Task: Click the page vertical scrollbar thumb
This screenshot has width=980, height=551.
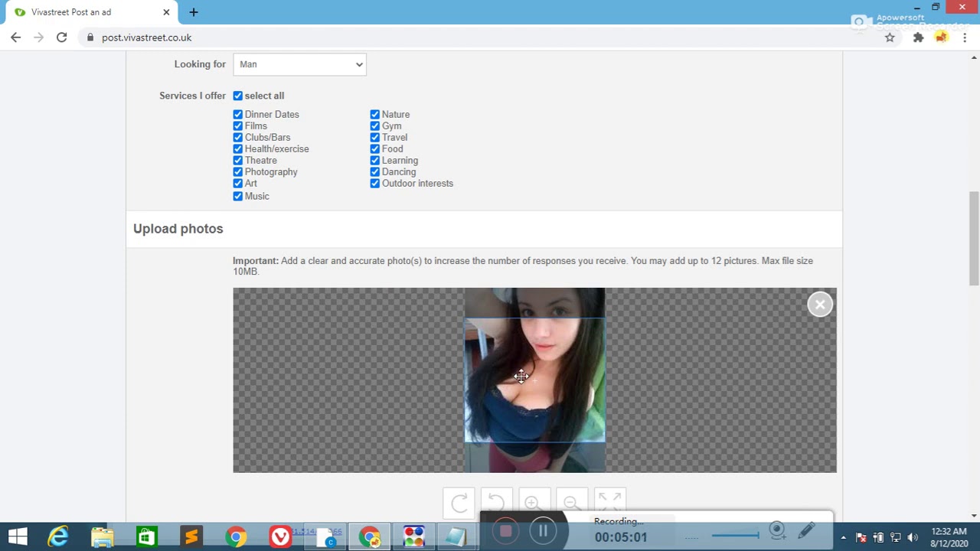Action: pos(974,237)
